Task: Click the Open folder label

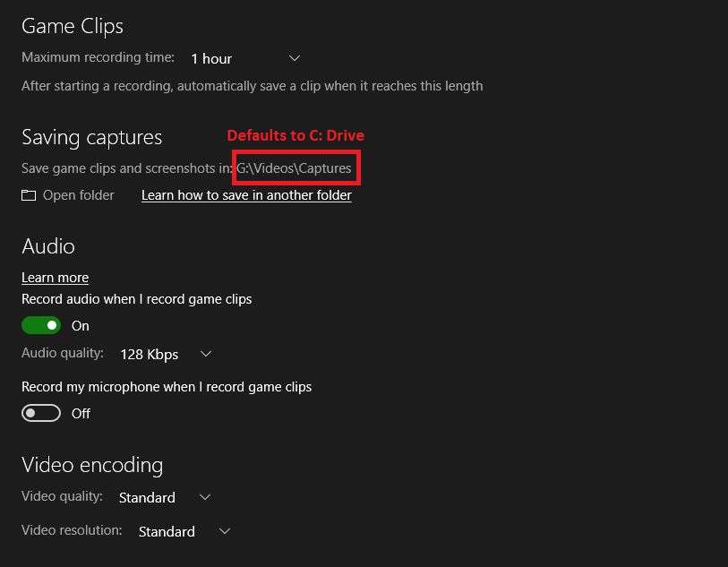Action: [79, 195]
